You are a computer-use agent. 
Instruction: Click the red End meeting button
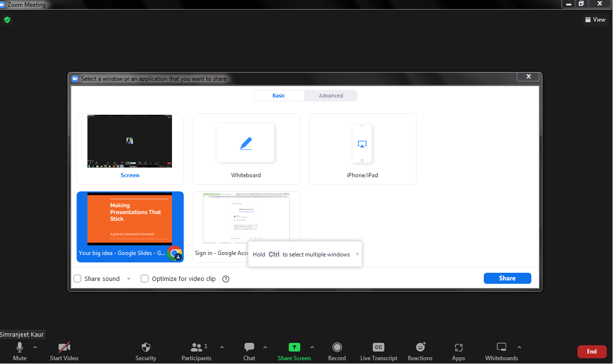click(x=591, y=352)
